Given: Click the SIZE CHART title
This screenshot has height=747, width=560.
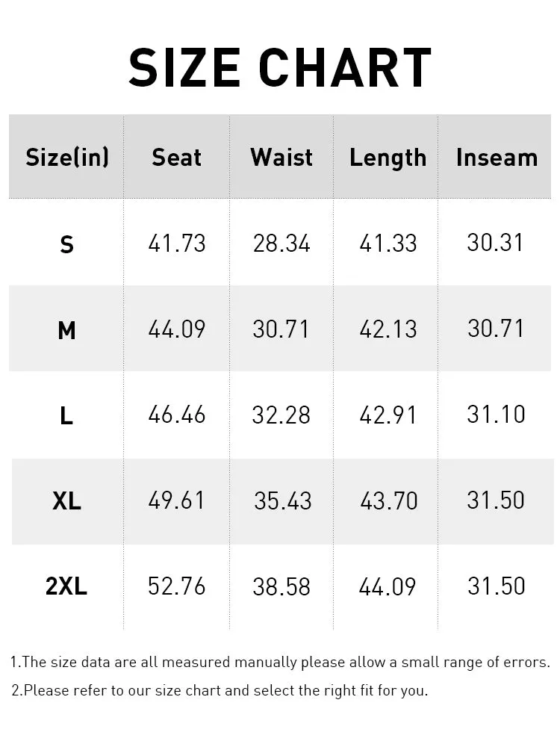Looking at the screenshot, I should click(280, 68).
